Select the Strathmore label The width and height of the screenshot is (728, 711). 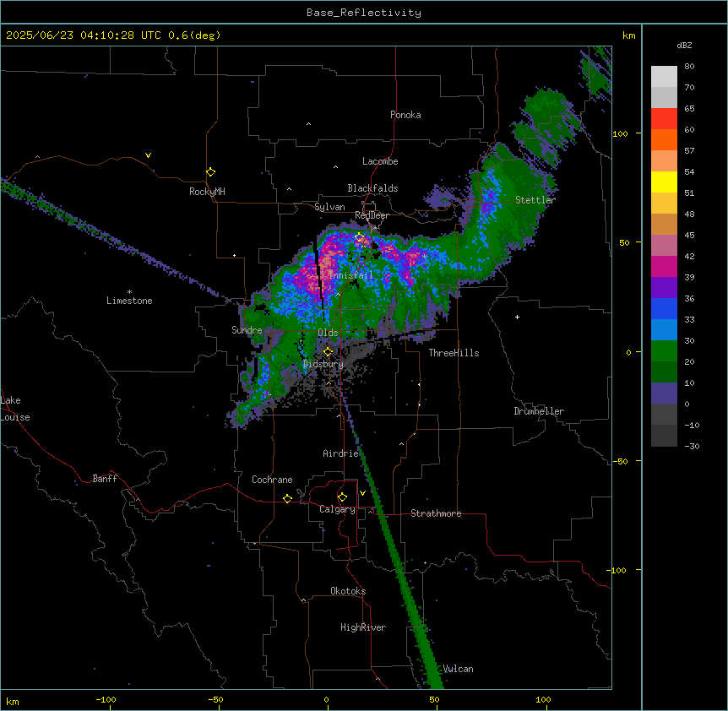(x=436, y=513)
